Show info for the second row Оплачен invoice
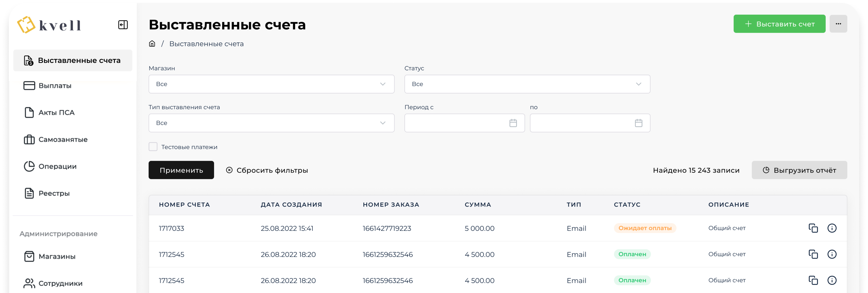The width and height of the screenshot is (868, 293). [x=832, y=254]
